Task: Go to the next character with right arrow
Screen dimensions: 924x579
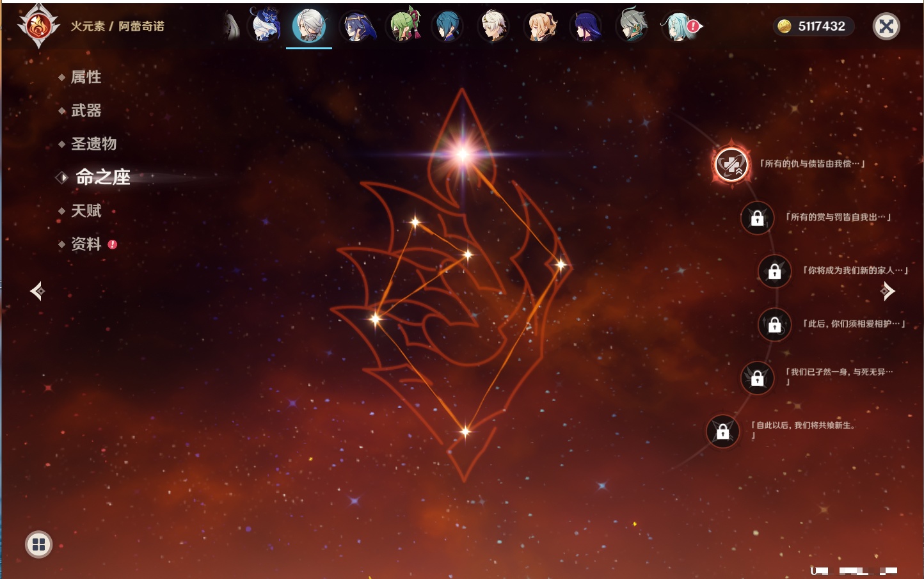Action: pos(888,291)
